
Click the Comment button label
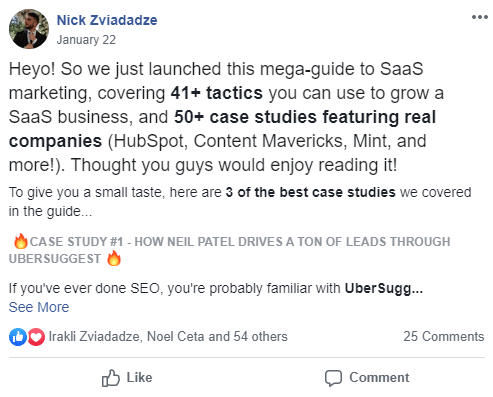[x=379, y=378]
